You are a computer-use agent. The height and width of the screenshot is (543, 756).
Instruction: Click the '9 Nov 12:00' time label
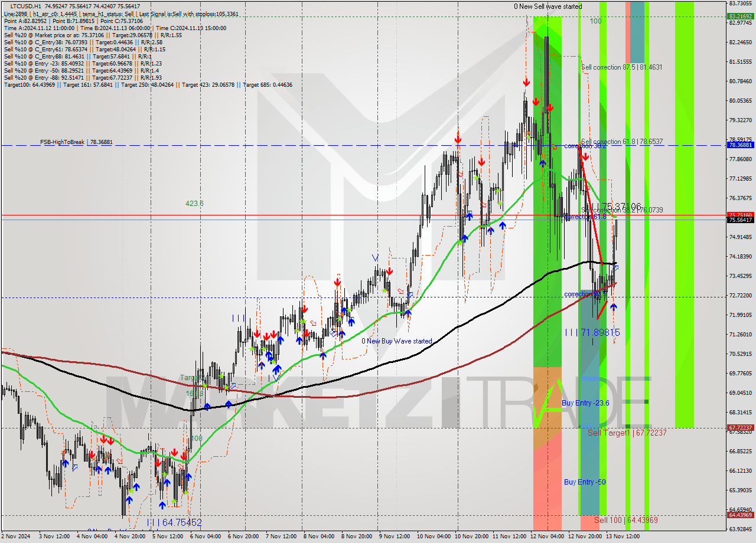pyautogui.click(x=396, y=537)
